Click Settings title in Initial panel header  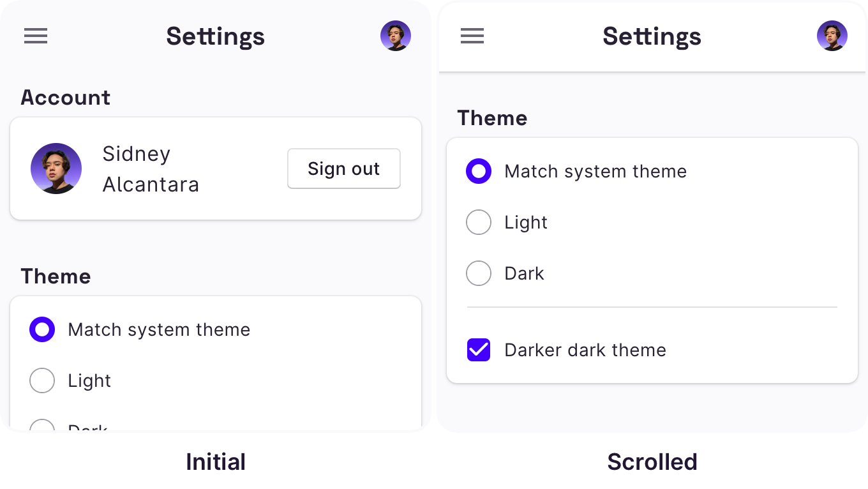click(215, 36)
